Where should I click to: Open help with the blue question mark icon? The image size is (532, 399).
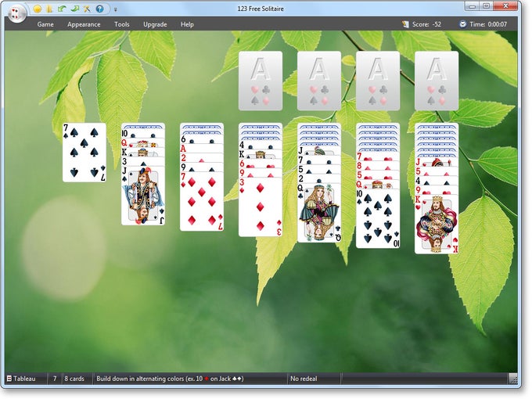coord(100,9)
